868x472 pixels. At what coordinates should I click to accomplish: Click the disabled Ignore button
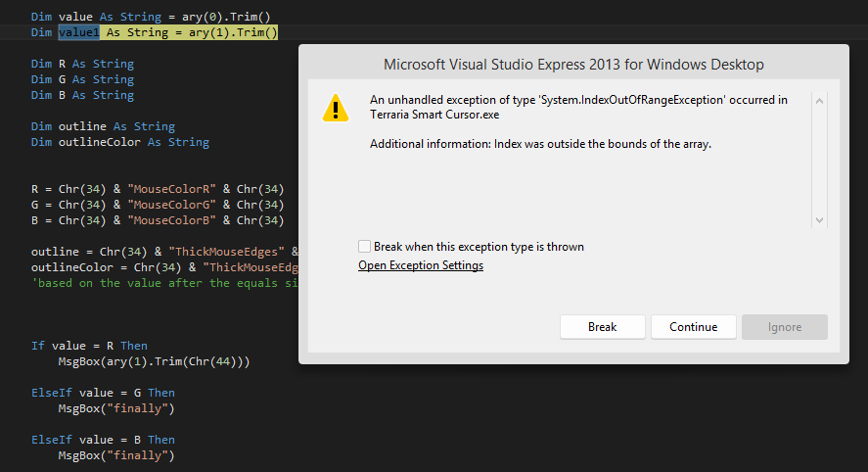785,327
